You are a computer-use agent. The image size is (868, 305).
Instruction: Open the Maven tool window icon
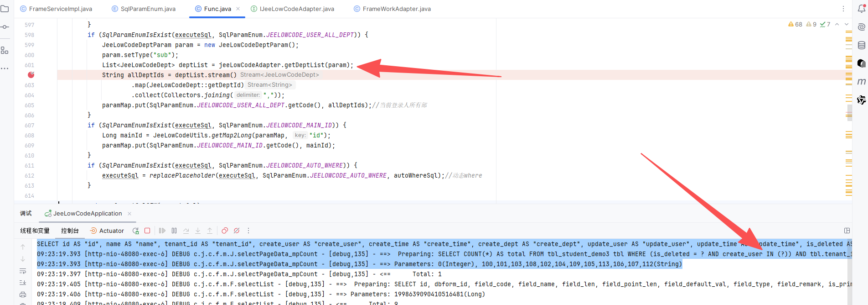tap(861, 81)
